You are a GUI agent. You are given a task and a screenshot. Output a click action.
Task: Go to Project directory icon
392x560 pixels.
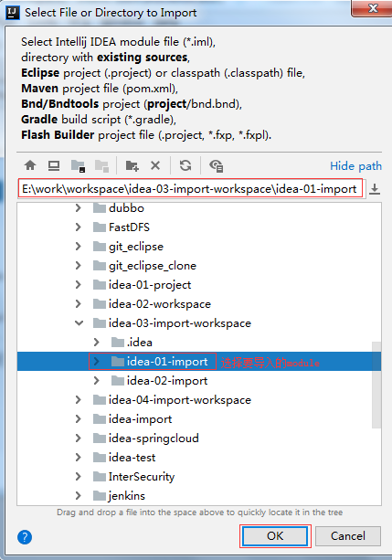78,165
